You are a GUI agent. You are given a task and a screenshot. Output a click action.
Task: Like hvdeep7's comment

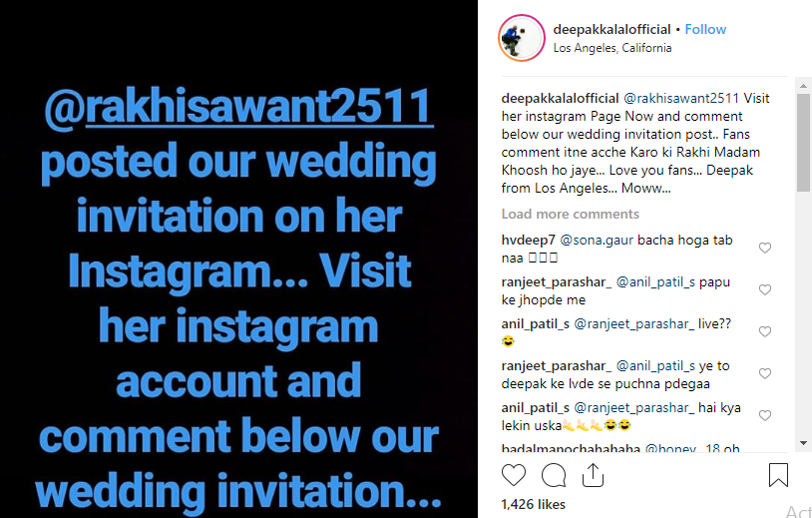tap(765, 249)
